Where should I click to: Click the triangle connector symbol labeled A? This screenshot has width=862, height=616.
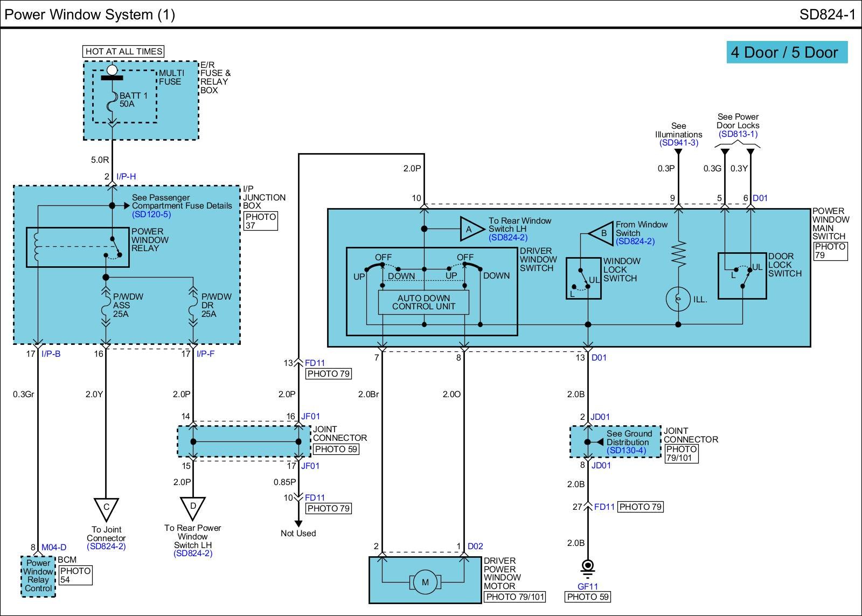tap(471, 230)
